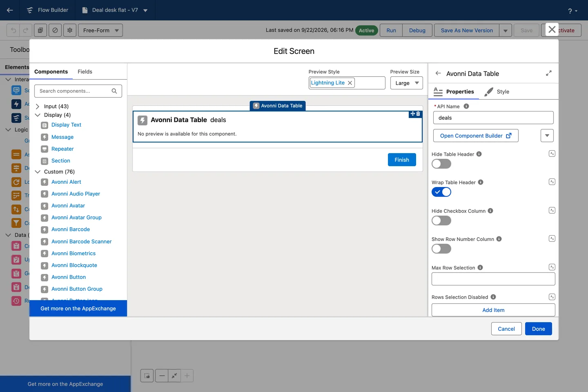Screen dimensions: 588x392
Task: Collapse the Display (4) component group
Action: (x=38, y=115)
